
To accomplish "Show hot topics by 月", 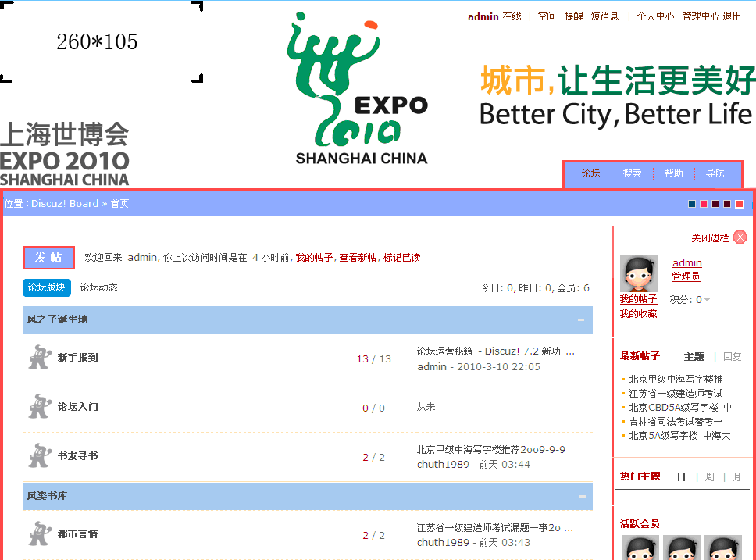I will (736, 477).
